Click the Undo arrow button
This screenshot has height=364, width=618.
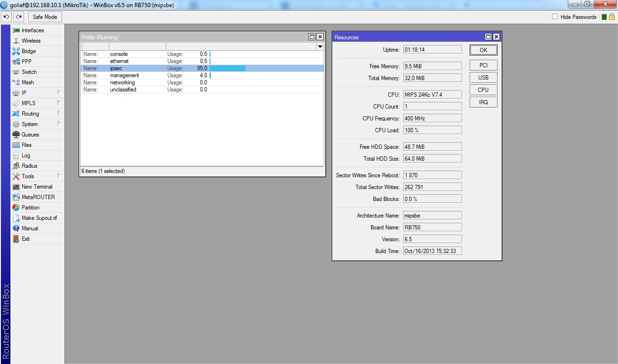6,17
